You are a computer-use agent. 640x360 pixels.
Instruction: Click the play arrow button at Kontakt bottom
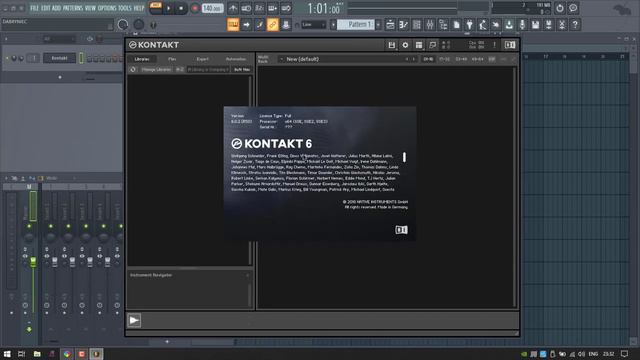click(x=134, y=320)
